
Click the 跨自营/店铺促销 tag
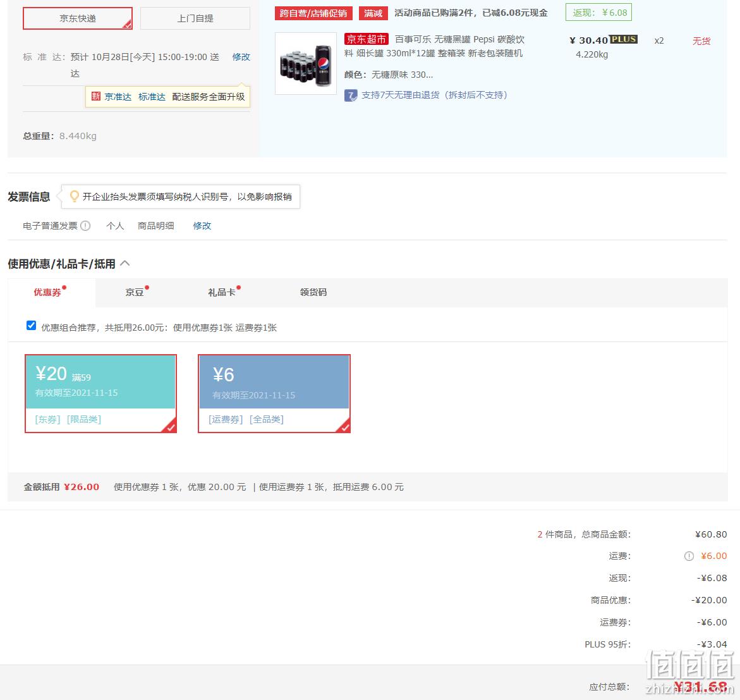(x=313, y=13)
